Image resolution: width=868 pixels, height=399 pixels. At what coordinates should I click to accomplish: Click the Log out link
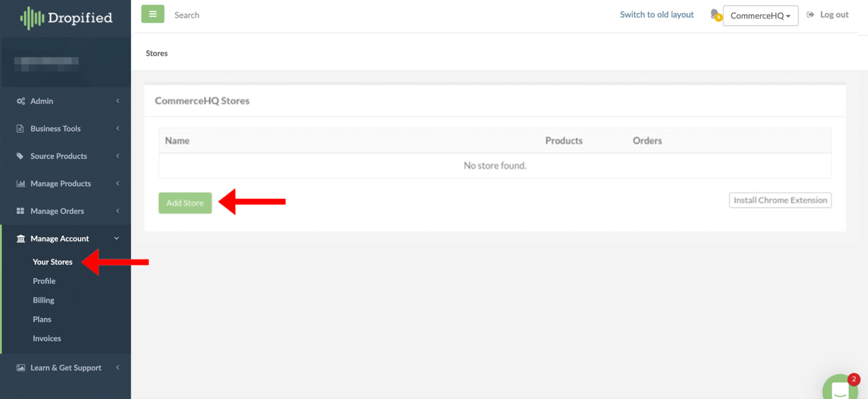click(x=834, y=15)
